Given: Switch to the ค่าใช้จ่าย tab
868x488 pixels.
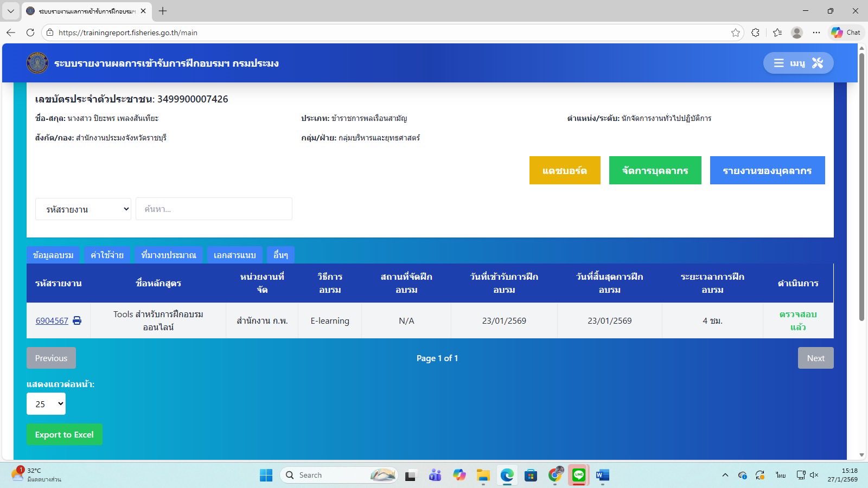Looking at the screenshot, I should [x=107, y=255].
